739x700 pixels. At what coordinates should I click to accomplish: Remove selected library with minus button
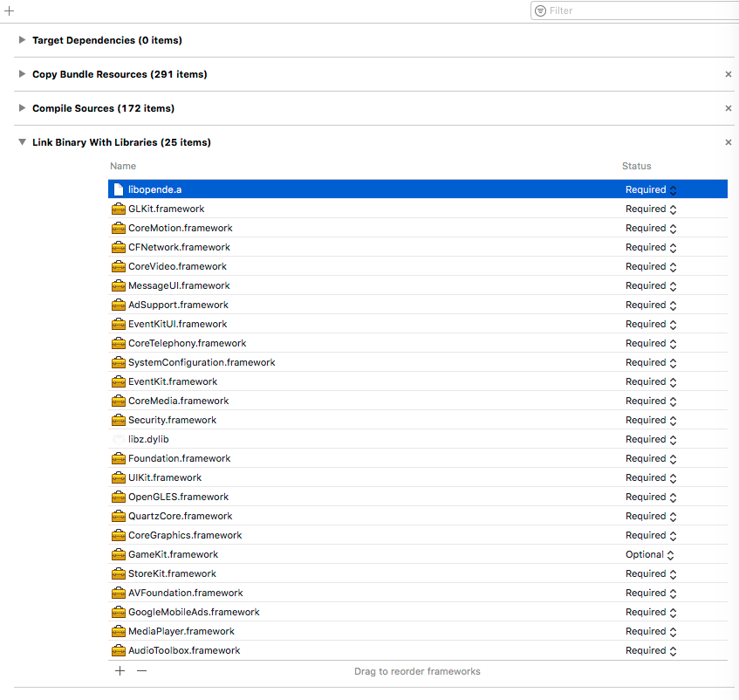point(141,670)
